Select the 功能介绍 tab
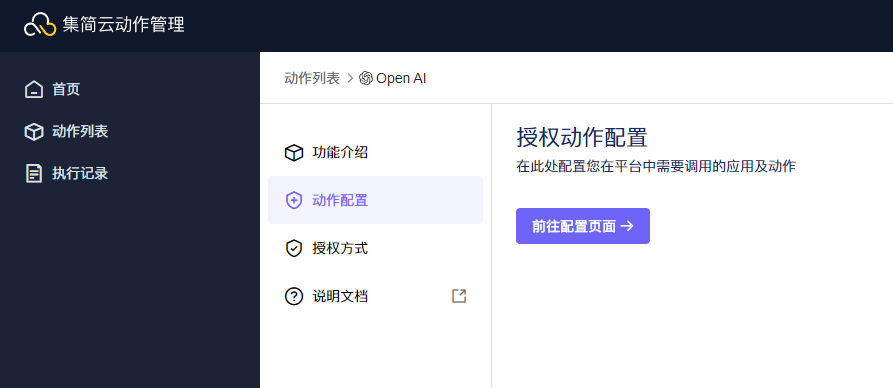 point(375,153)
